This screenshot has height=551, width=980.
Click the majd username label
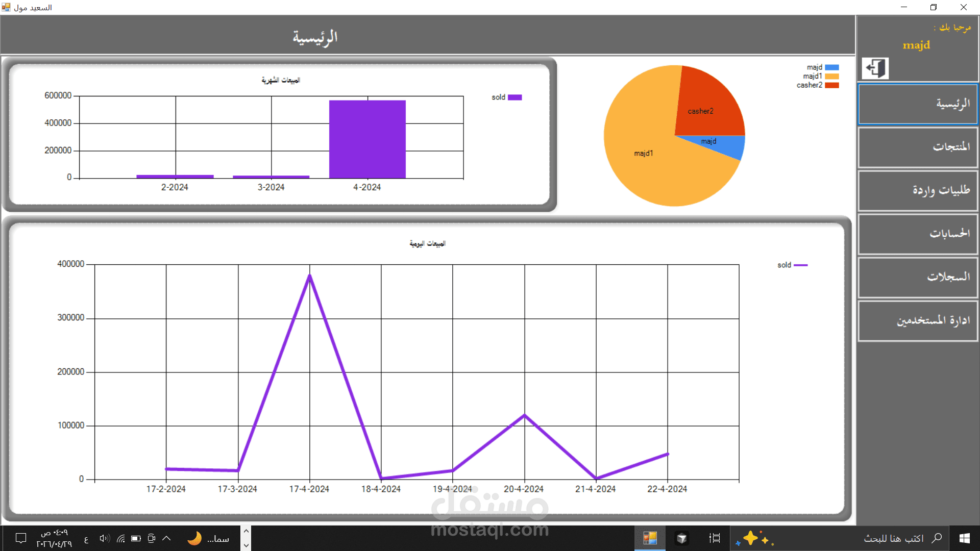coord(916,45)
